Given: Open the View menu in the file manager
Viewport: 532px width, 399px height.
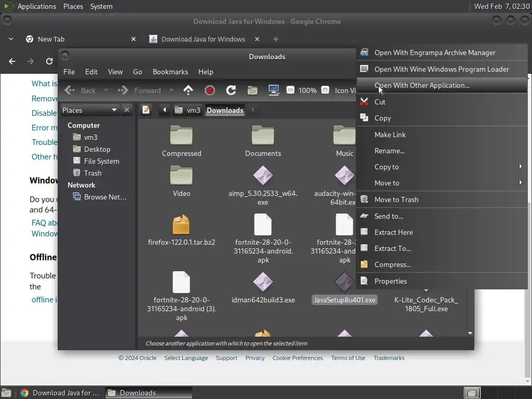Looking at the screenshot, I should click(115, 72).
